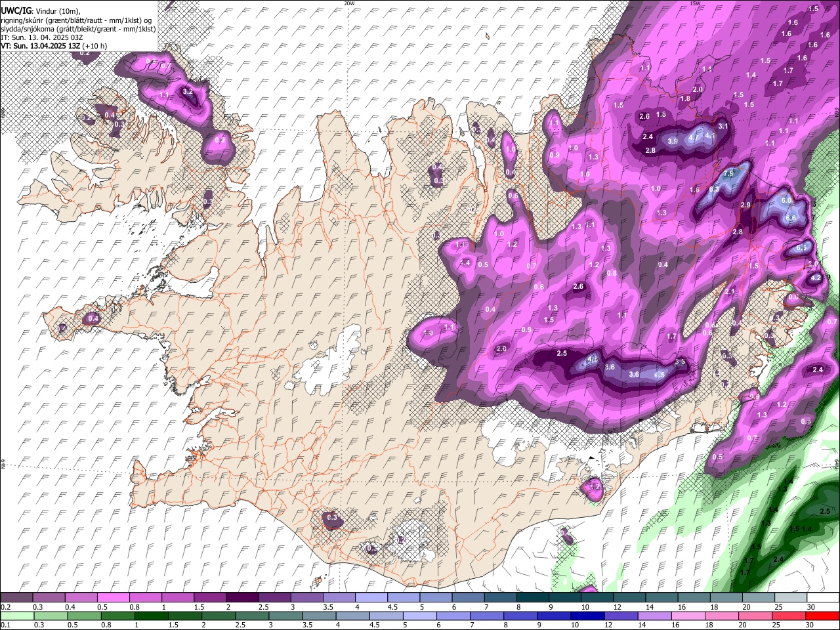The image size is (840, 630).
Task: Click the 4.2 precipitation value near the east coast
Action: click(816, 278)
